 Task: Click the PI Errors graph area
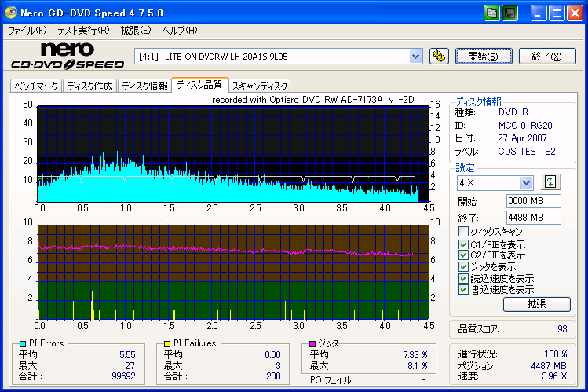(232, 154)
